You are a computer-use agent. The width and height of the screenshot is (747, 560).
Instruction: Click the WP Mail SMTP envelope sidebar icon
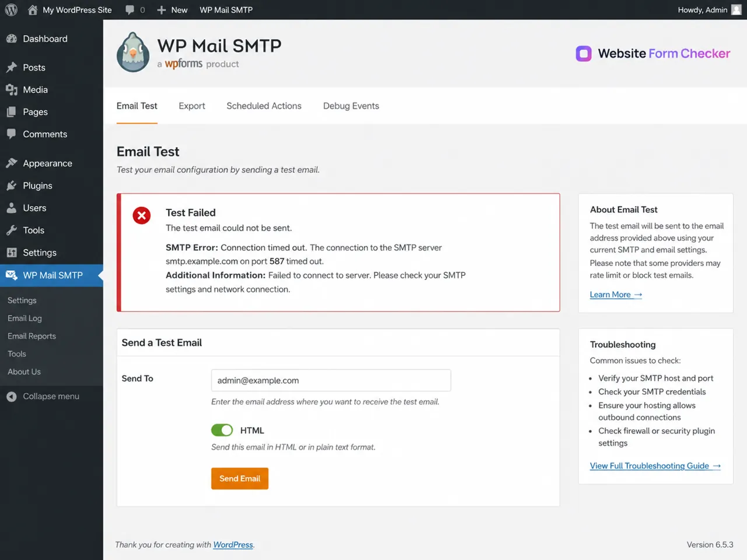click(12, 275)
